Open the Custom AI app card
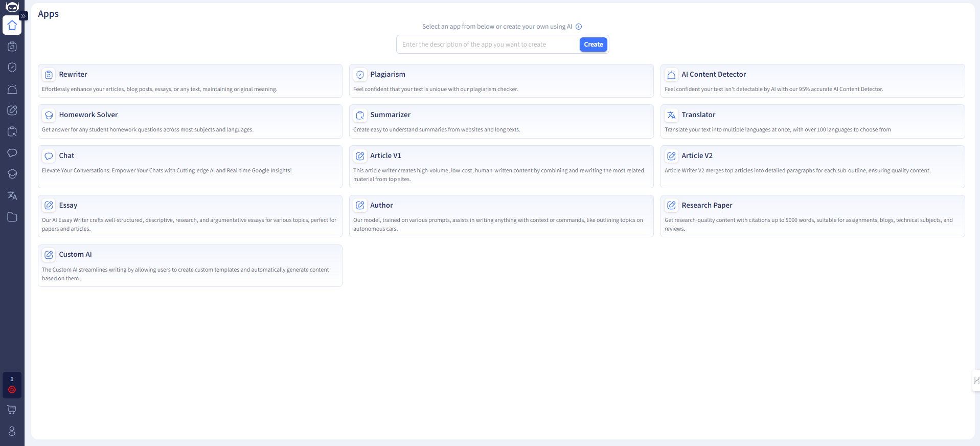This screenshot has width=980, height=446. 190,265
